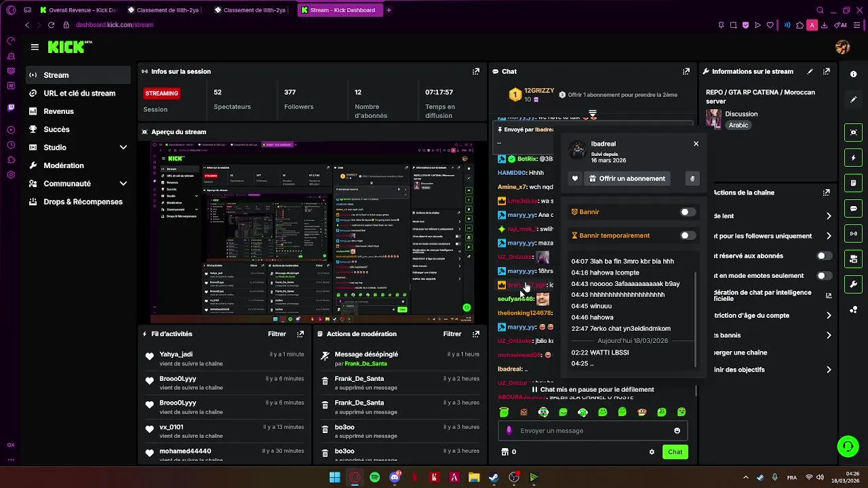Open URL et clé du stream
This screenshot has width=868, height=488.
click(x=79, y=94)
